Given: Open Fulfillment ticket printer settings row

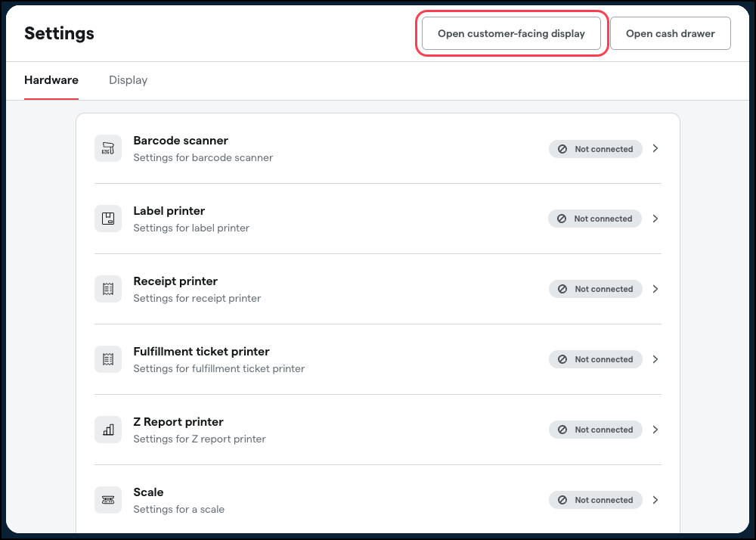Looking at the screenshot, I should click(x=378, y=359).
